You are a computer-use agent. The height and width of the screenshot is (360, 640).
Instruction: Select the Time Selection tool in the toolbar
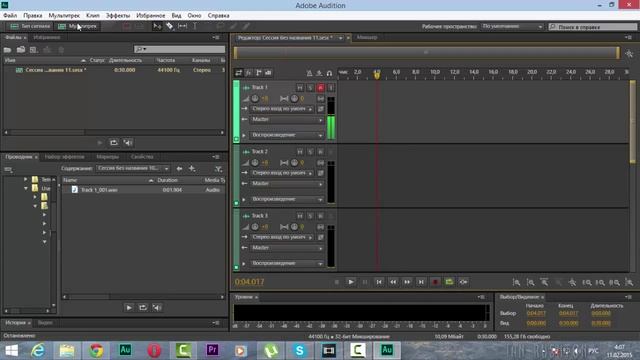[195, 26]
